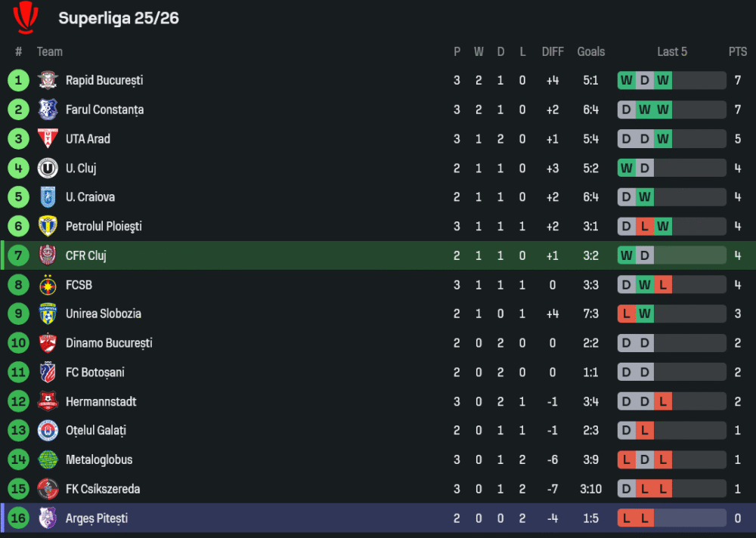Click the U. Cluj club crest
Screen dimensions: 756x538
(48, 168)
